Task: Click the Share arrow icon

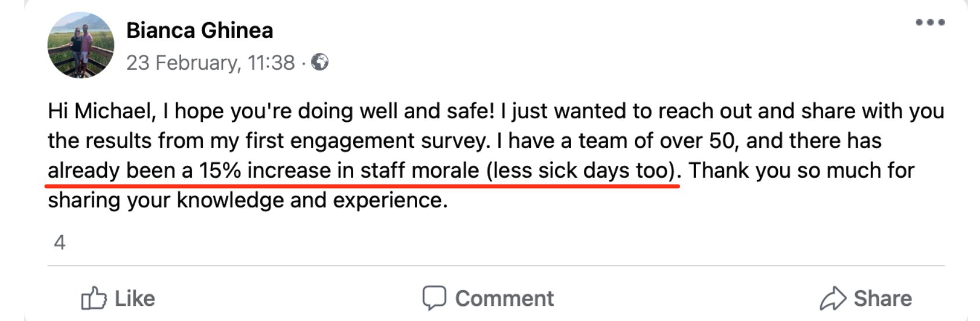Action: tap(832, 298)
